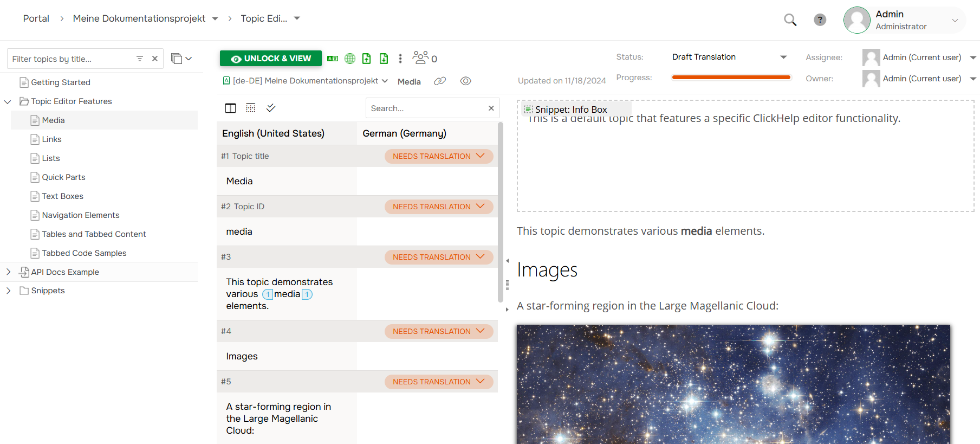980x444 pixels.
Task: Toggle the dotted grid view icon
Action: click(x=251, y=108)
